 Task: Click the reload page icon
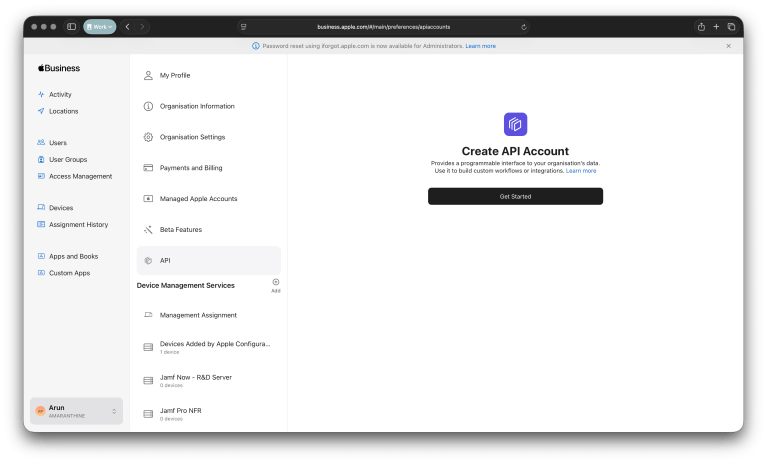pos(524,27)
